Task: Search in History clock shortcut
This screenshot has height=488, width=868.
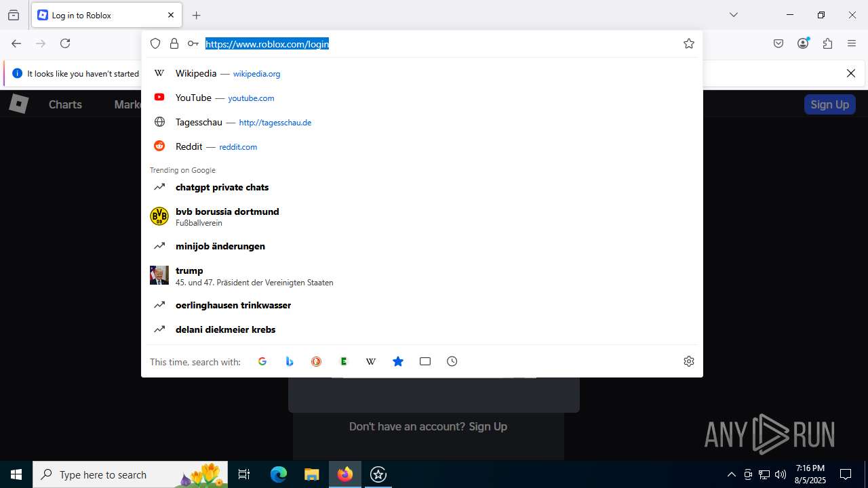Action: pos(452,361)
